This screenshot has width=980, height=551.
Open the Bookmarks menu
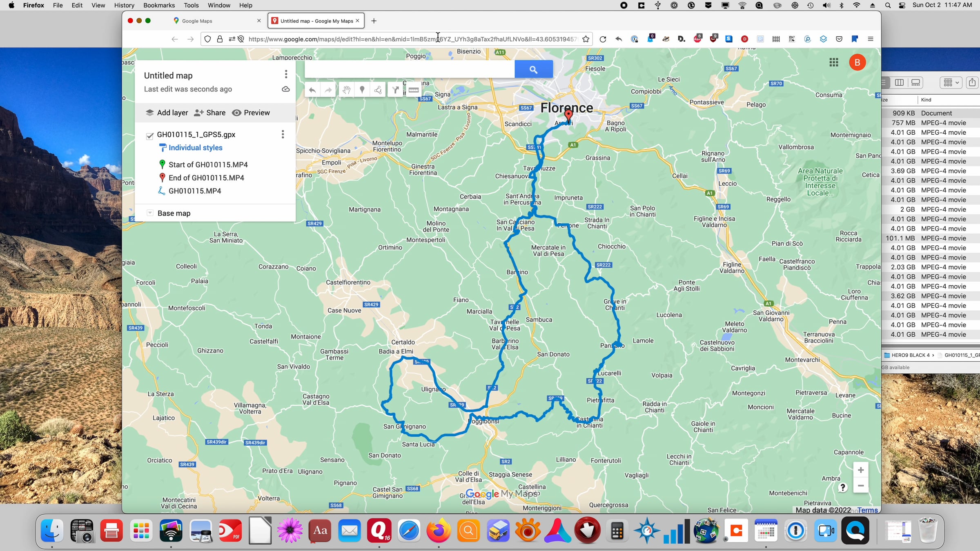(x=159, y=5)
